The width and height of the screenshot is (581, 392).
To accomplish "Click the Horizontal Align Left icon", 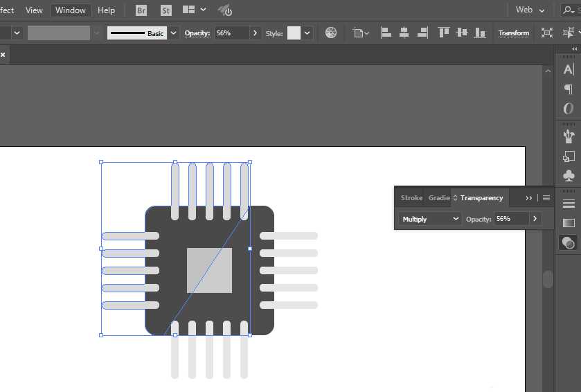I will 386,33.
